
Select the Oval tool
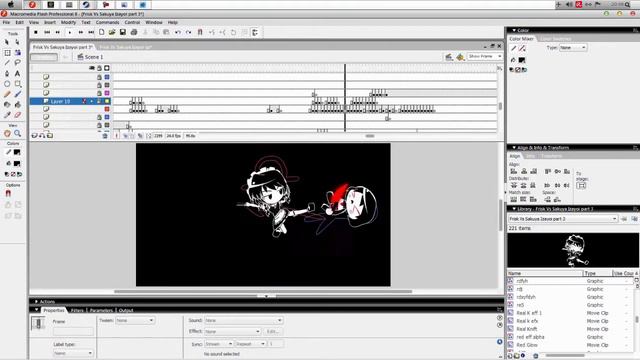point(7,84)
